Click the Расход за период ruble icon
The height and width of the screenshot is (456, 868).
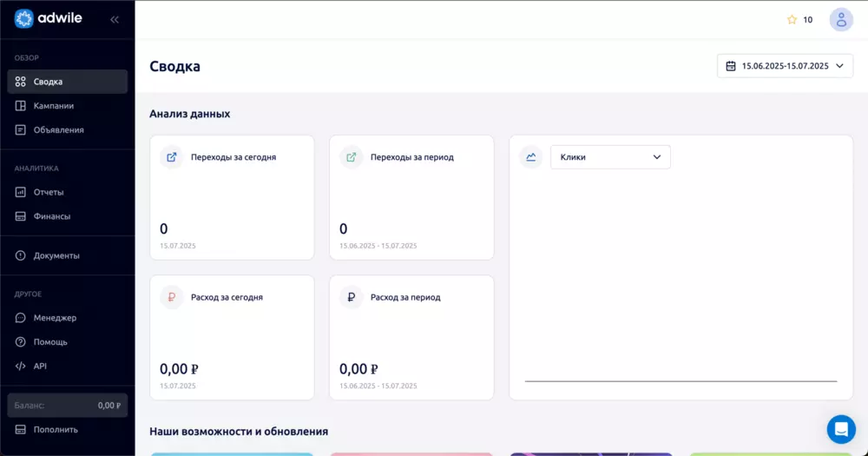pos(351,298)
